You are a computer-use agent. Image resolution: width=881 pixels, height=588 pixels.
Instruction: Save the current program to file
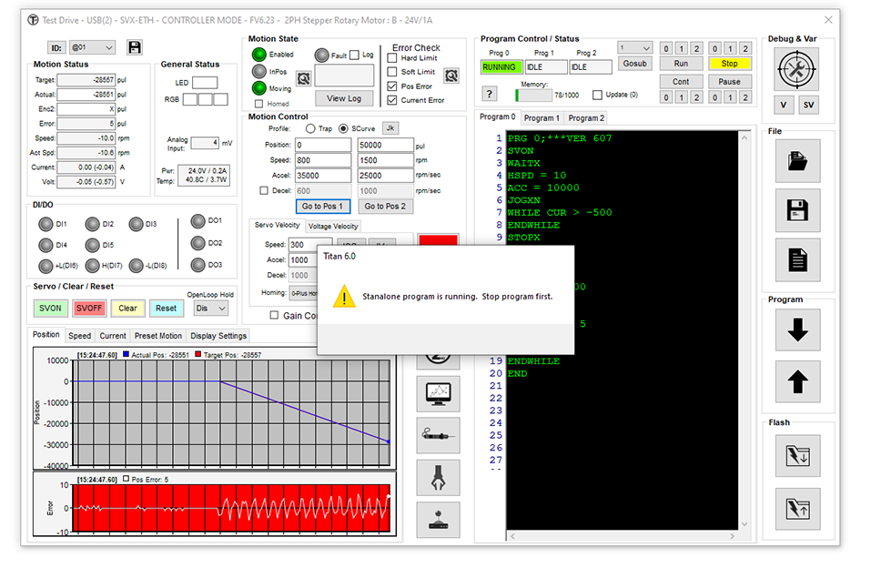(x=798, y=210)
